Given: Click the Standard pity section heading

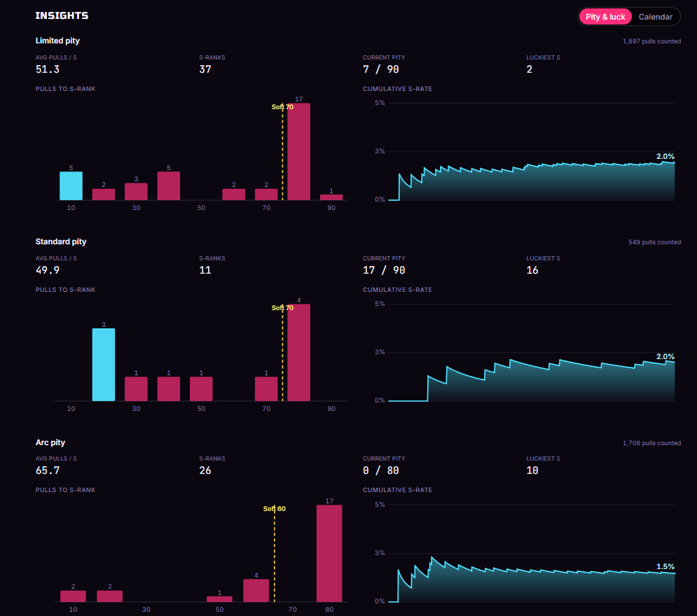Looking at the screenshot, I should (x=61, y=241).
